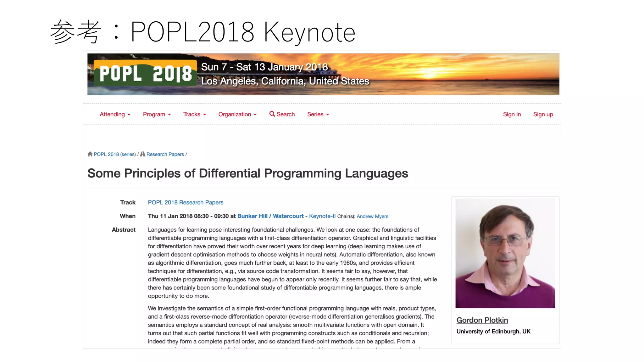Open the Keynote-II session link
Image resolution: width=644 pixels, height=362 pixels.
[322, 216]
